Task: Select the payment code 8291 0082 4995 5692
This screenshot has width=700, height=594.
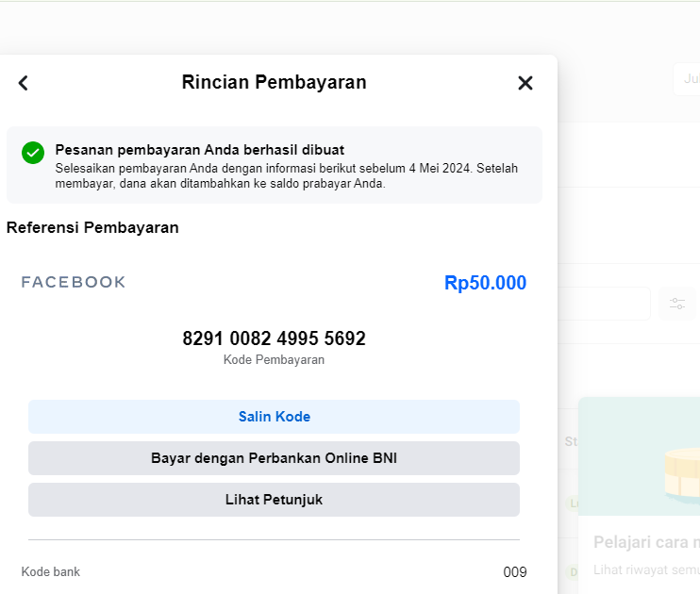Action: 275,338
